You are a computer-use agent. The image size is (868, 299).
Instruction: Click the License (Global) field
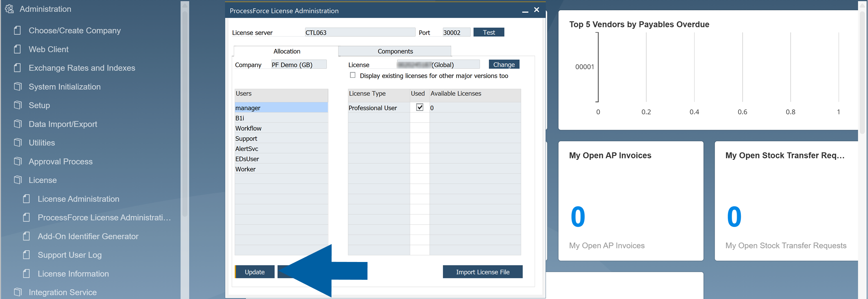(438, 64)
